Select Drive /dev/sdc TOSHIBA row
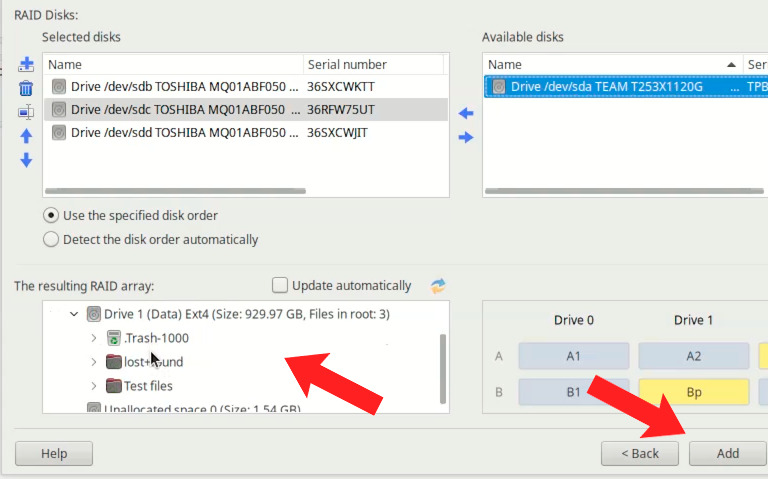 point(246,109)
